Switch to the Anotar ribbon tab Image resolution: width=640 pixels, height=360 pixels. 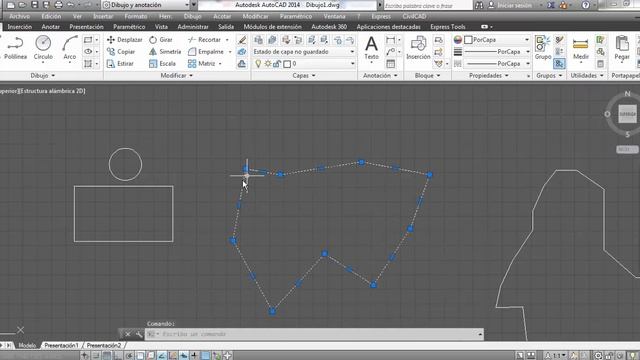coord(51,27)
